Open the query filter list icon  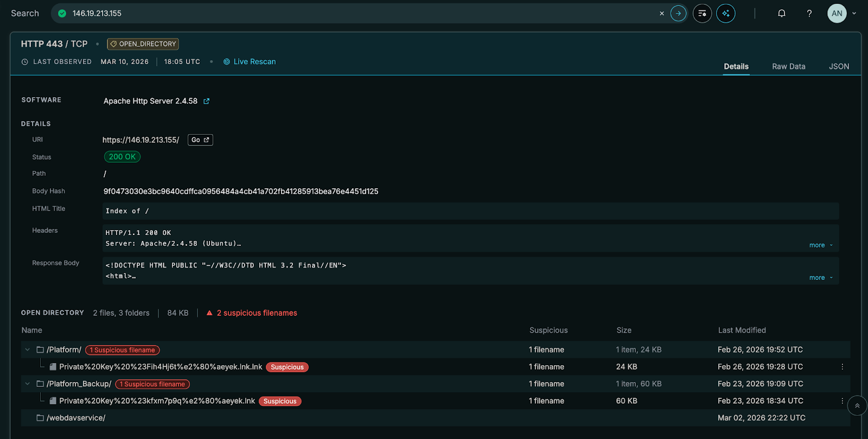[x=702, y=14]
